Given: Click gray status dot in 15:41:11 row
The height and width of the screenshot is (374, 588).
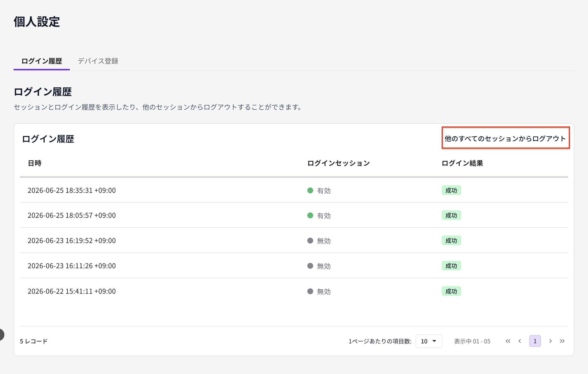Looking at the screenshot, I should click(x=310, y=291).
